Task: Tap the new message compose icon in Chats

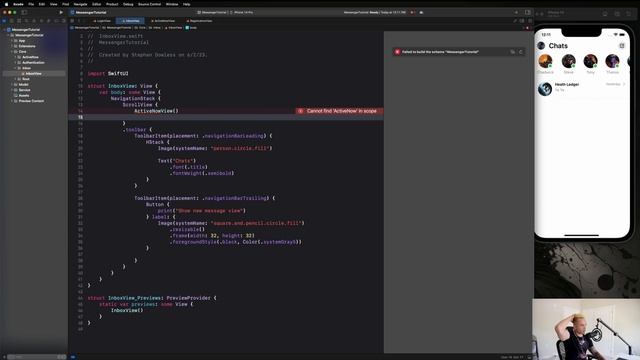Action: click(622, 46)
